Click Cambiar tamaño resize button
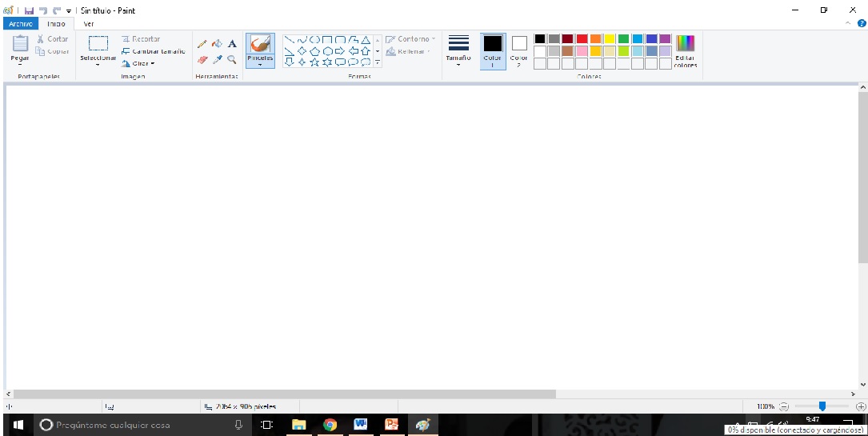The height and width of the screenshot is (436, 868). [x=154, y=51]
